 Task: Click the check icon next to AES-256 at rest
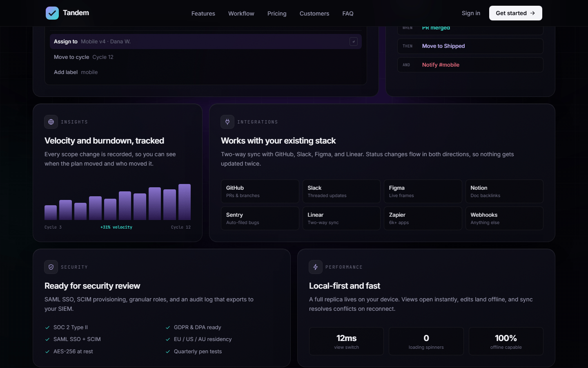(47, 352)
